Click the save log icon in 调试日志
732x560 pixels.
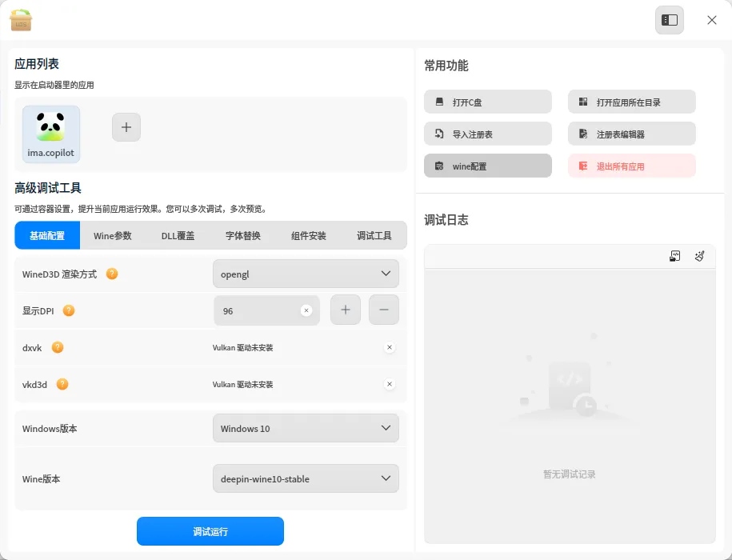tap(675, 256)
